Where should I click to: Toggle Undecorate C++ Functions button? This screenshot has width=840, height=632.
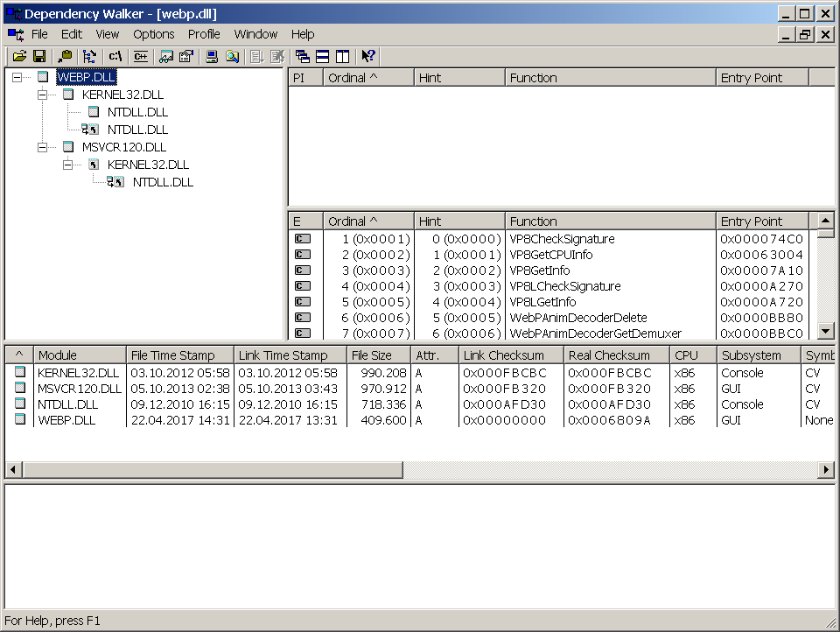point(140,57)
